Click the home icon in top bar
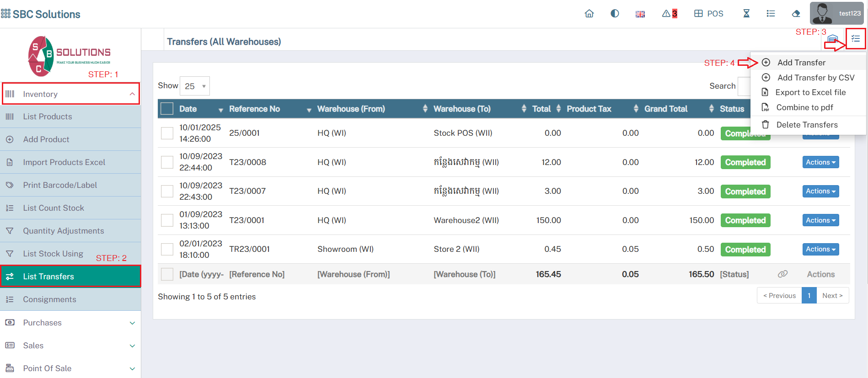This screenshot has width=868, height=378. pyautogui.click(x=589, y=14)
